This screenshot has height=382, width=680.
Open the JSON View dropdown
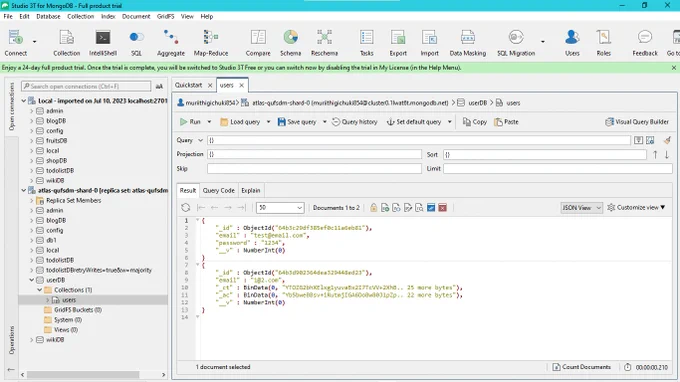pos(581,208)
